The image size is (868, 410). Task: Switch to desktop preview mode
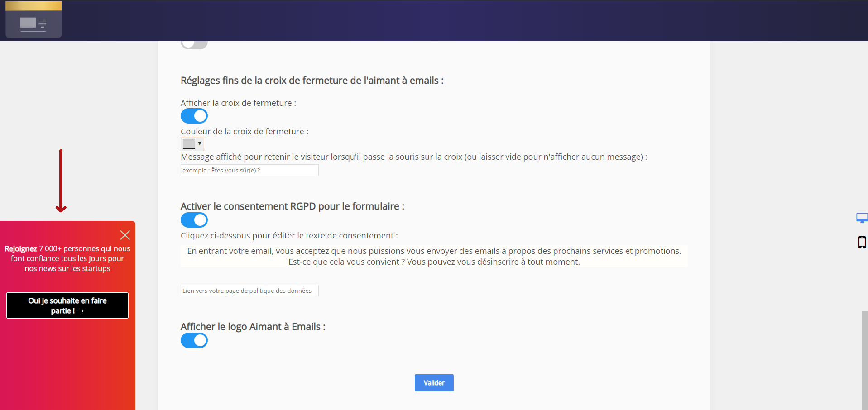pos(862,218)
